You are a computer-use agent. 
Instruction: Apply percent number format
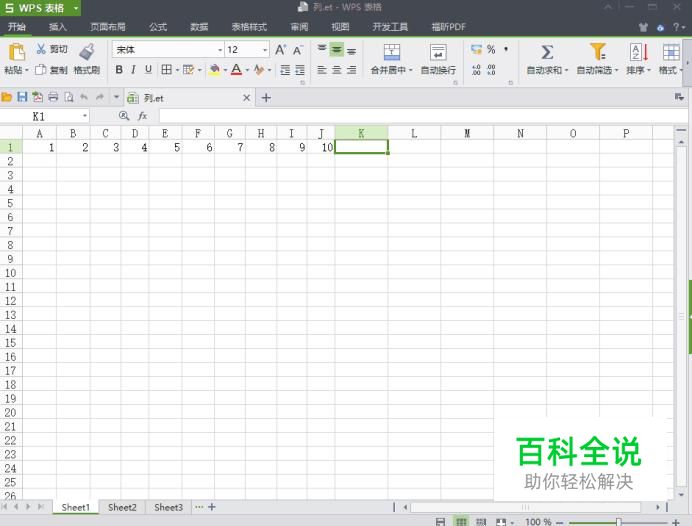pos(491,49)
